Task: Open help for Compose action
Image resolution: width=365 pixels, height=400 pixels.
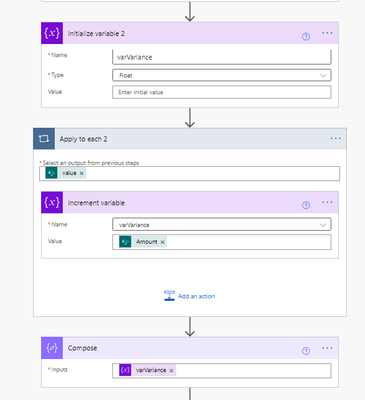Action: pyautogui.click(x=306, y=351)
